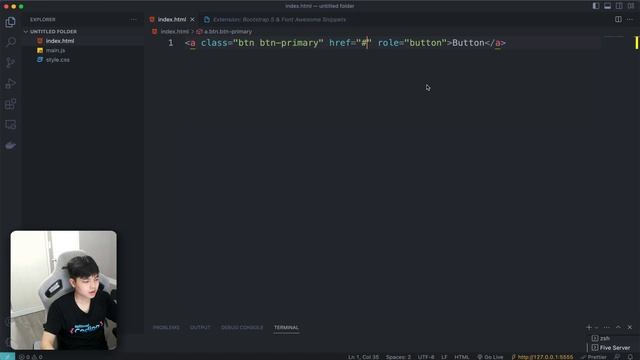Open the Docker view in activity bar
The height and width of the screenshot is (360, 640).
[11, 145]
